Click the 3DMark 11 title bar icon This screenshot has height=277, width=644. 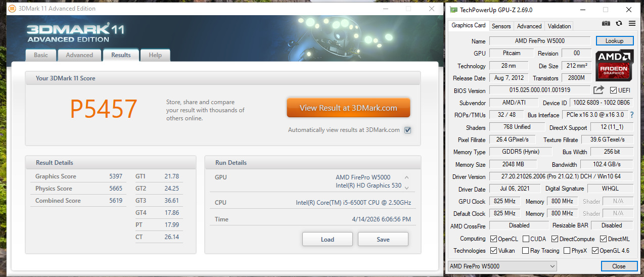pos(12,9)
